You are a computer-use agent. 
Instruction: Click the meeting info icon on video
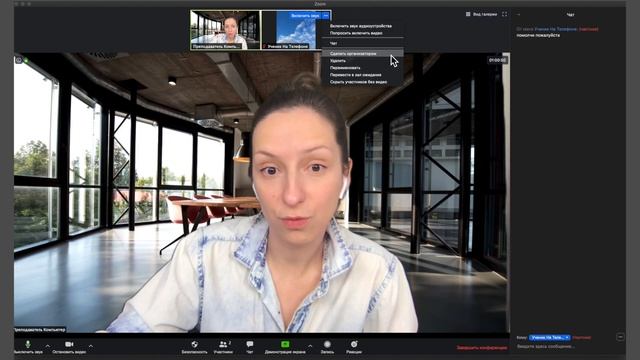click(19, 60)
